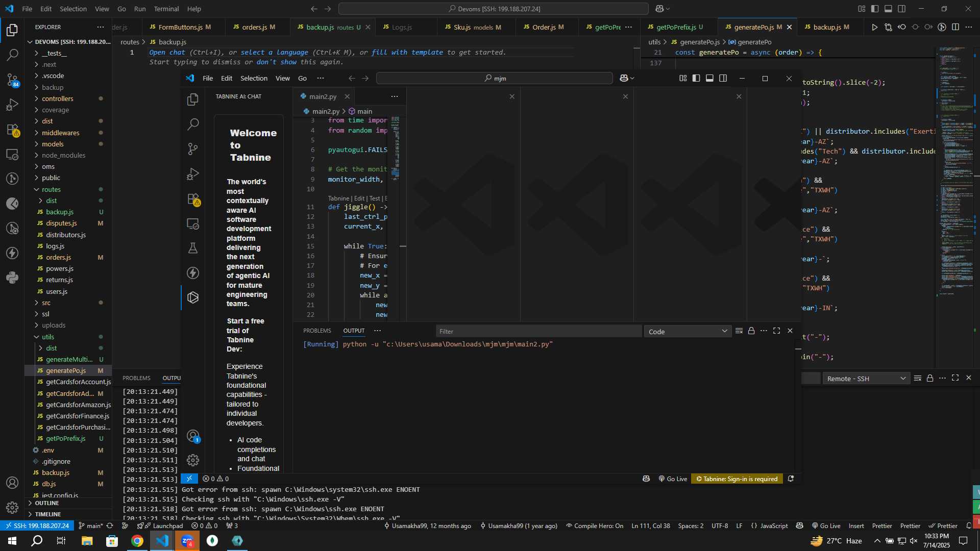Open Extensions view in Devoms activity bar
980x551 pixels.
[12, 130]
